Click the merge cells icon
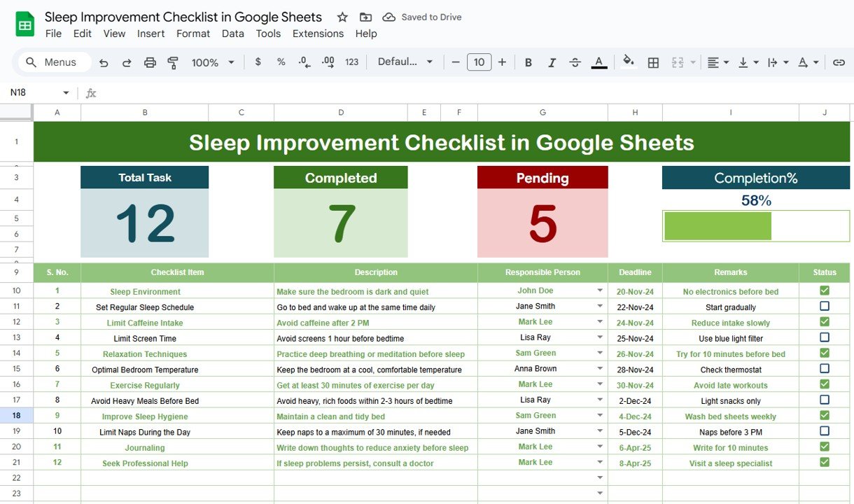Viewport: 854px width, 504px height. click(x=677, y=62)
